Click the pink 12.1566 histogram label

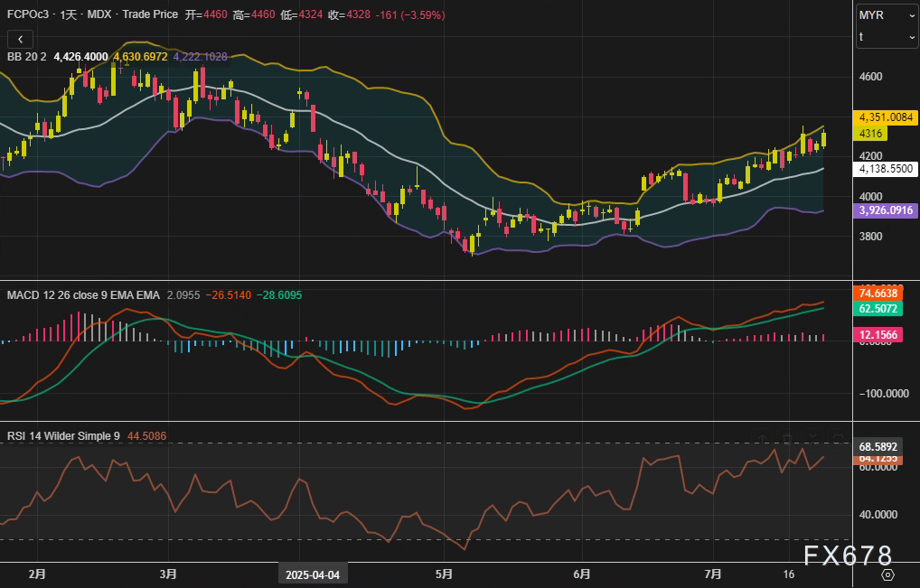coord(878,335)
